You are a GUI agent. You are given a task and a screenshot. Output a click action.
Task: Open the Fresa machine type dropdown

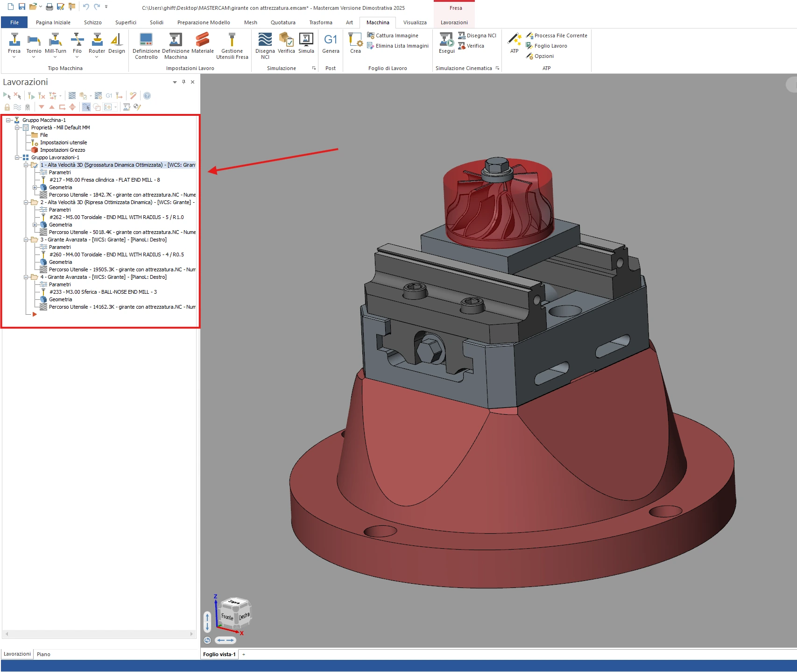tap(14, 57)
